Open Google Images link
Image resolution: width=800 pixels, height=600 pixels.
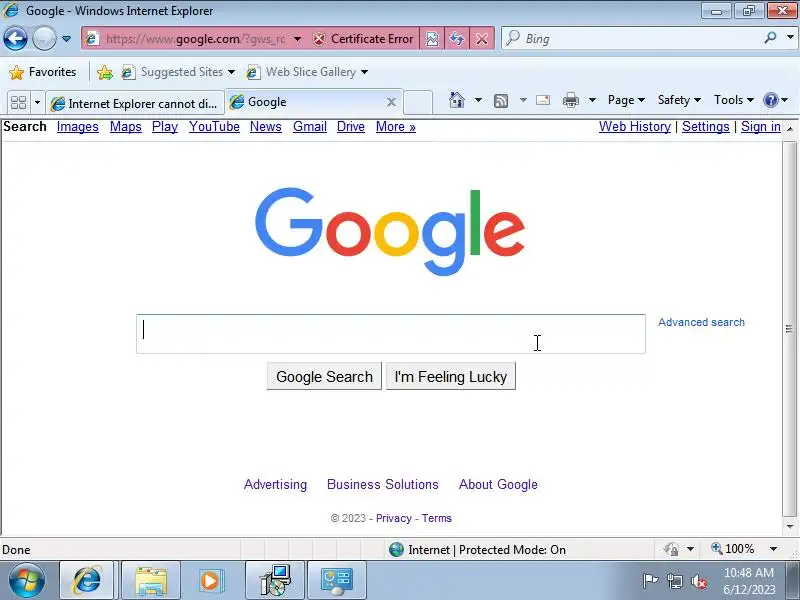pyautogui.click(x=78, y=127)
